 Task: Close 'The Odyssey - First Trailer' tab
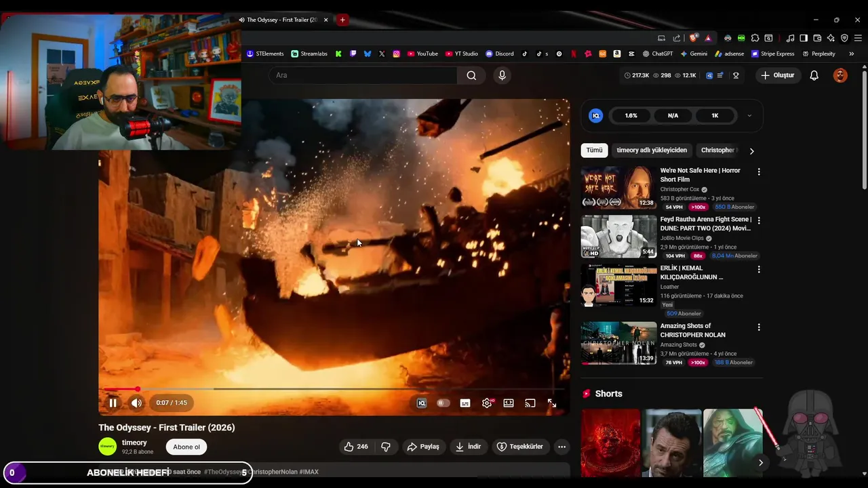point(325,20)
